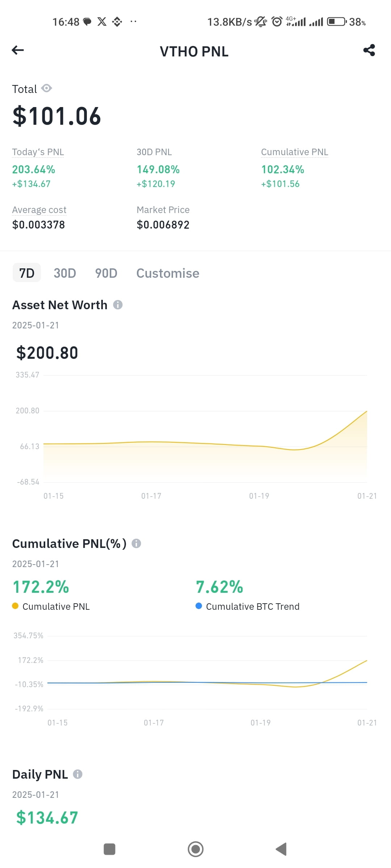
Task: Tap the 01-21 peak on Asset Net Worth chart
Action: [x=367, y=411]
